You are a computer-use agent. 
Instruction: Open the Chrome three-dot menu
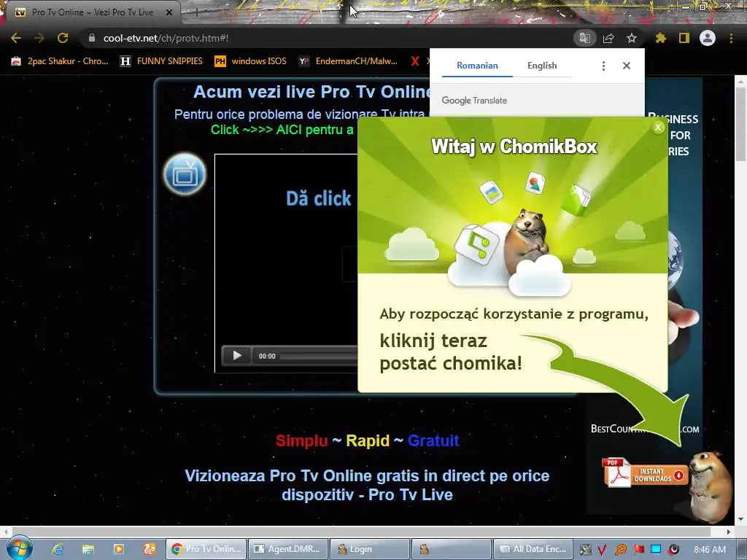tap(731, 38)
